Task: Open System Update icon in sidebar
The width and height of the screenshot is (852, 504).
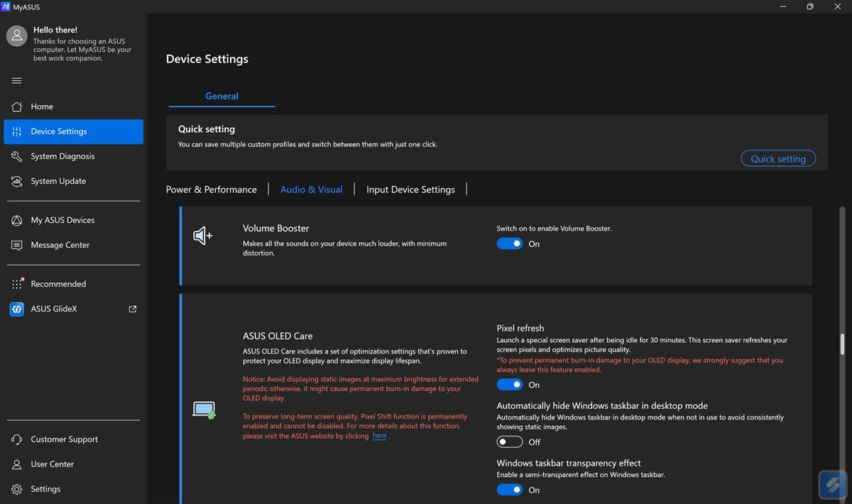Action: pyautogui.click(x=17, y=181)
